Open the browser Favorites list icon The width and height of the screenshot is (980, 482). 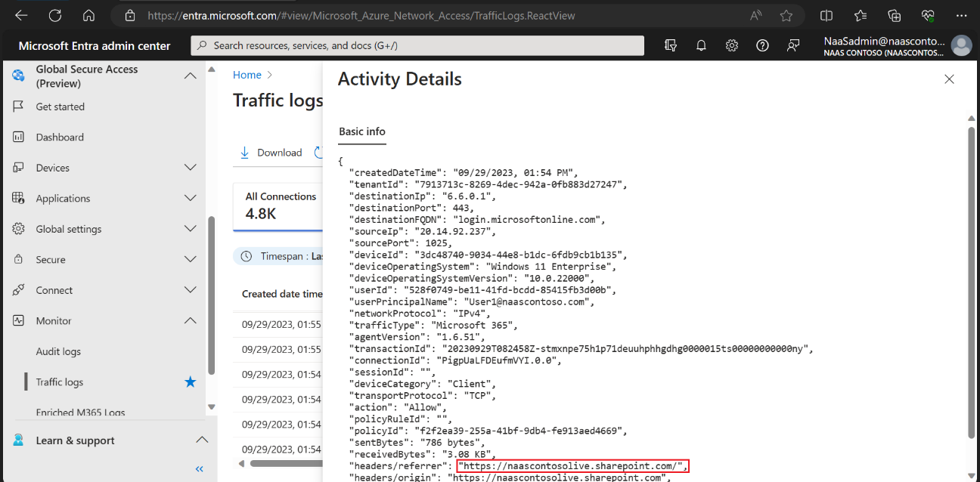click(x=861, y=15)
